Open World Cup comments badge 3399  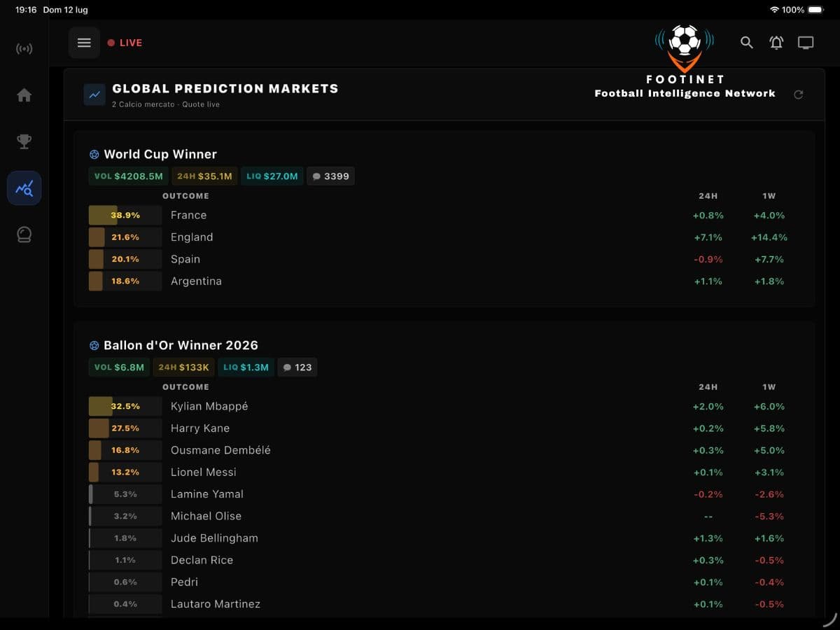[330, 176]
